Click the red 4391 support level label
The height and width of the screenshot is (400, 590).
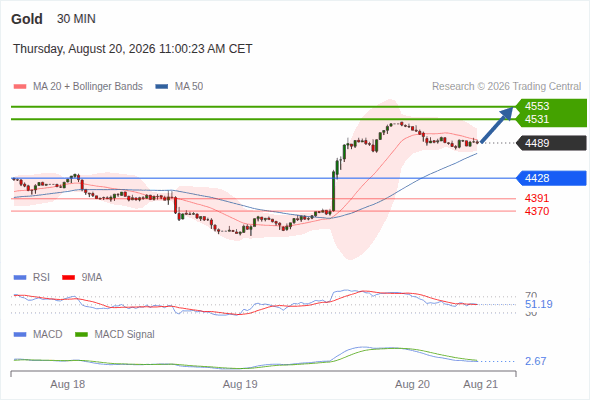coord(537,198)
